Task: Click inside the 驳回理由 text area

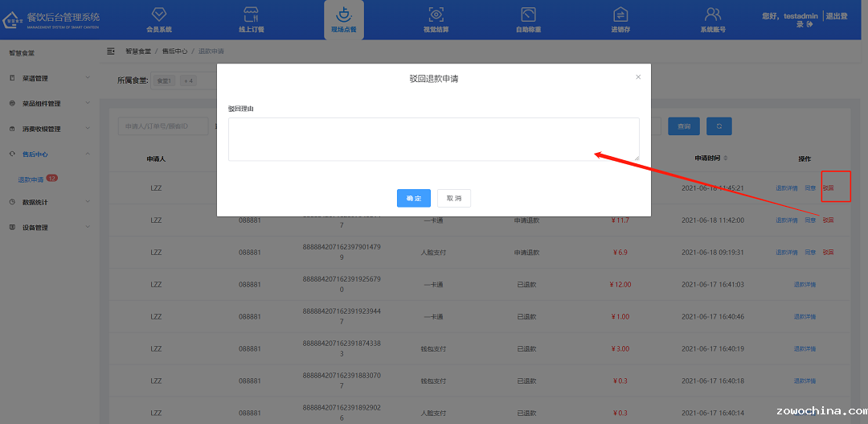Action: click(433, 139)
